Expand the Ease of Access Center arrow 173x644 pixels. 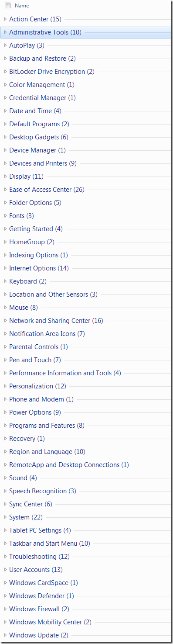point(5,190)
